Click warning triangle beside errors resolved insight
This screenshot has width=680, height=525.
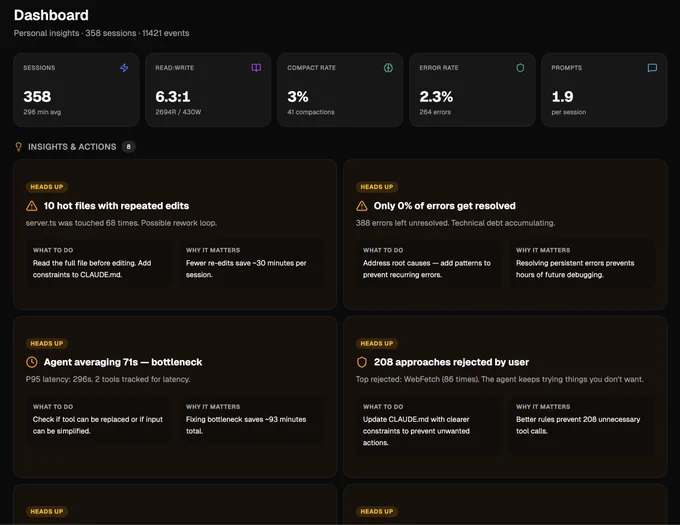tap(362, 206)
